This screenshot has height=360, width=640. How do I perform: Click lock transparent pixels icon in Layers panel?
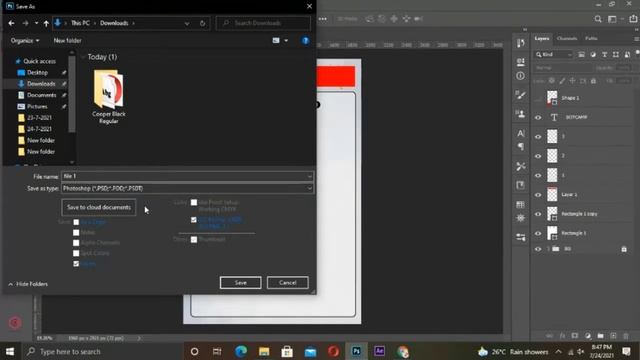pyautogui.click(x=551, y=81)
